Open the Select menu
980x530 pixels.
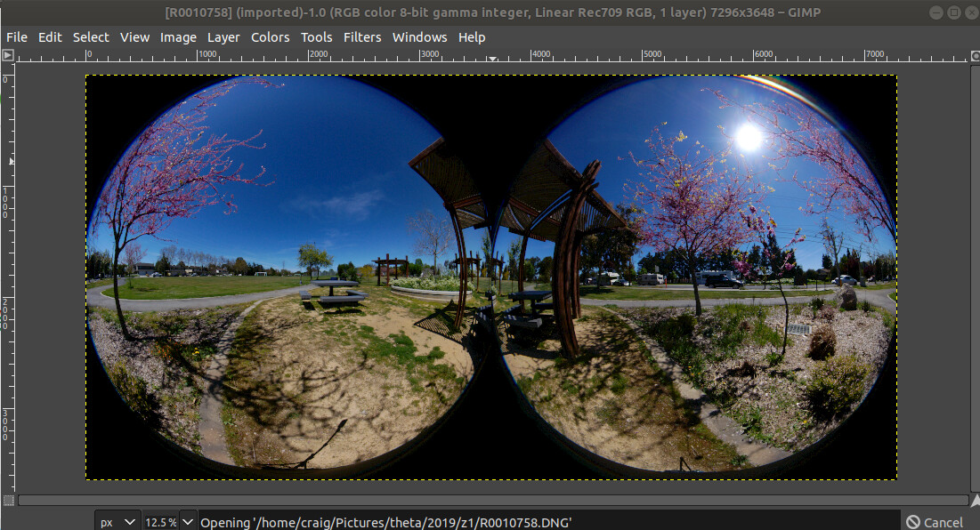pos(91,37)
